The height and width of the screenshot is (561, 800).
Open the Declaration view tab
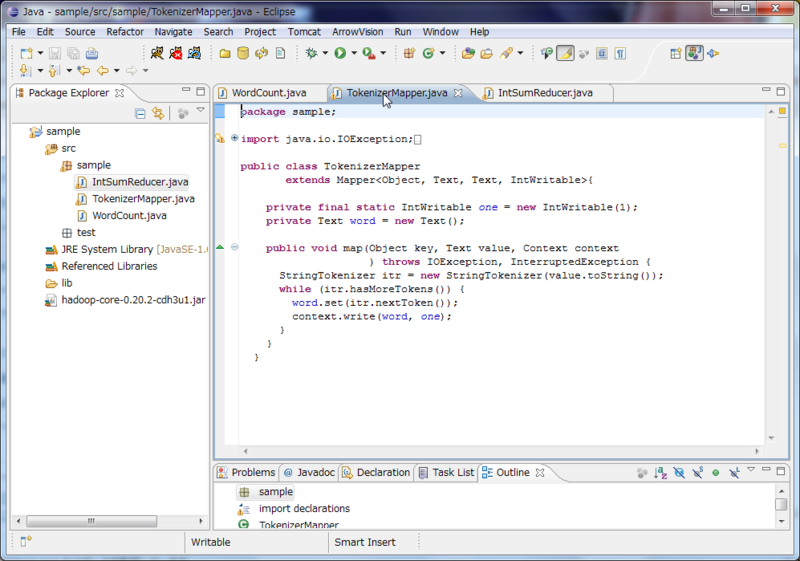pos(376,473)
